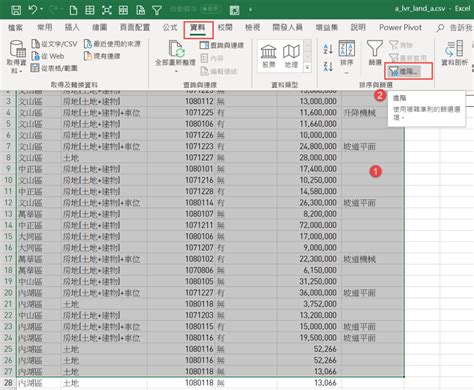Image resolution: width=474 pixels, height=390 pixels.
Task: Click 從表格/範圍 (From Table/Range)
Action: (x=54, y=68)
